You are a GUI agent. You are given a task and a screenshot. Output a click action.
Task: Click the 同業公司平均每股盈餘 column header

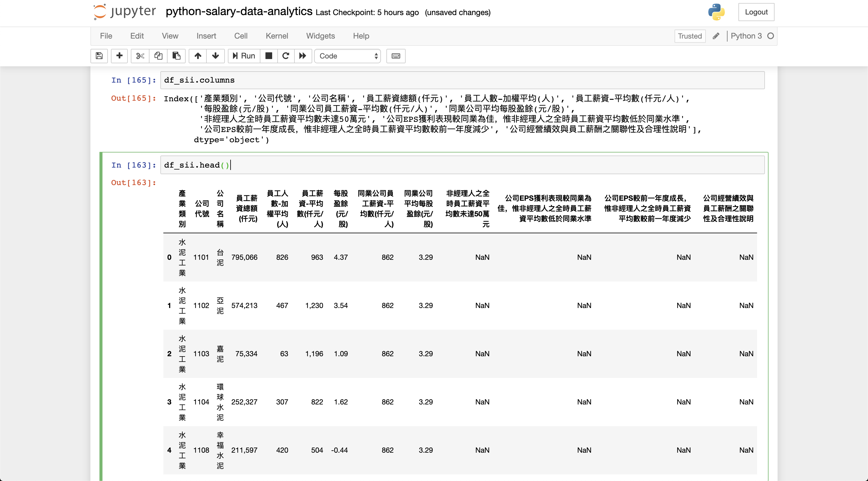(418, 209)
